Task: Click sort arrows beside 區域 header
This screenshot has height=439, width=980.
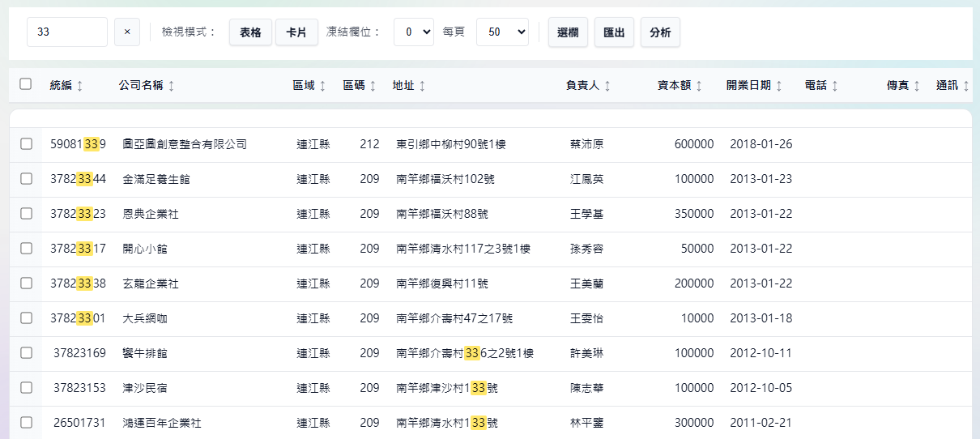Action: (x=322, y=86)
